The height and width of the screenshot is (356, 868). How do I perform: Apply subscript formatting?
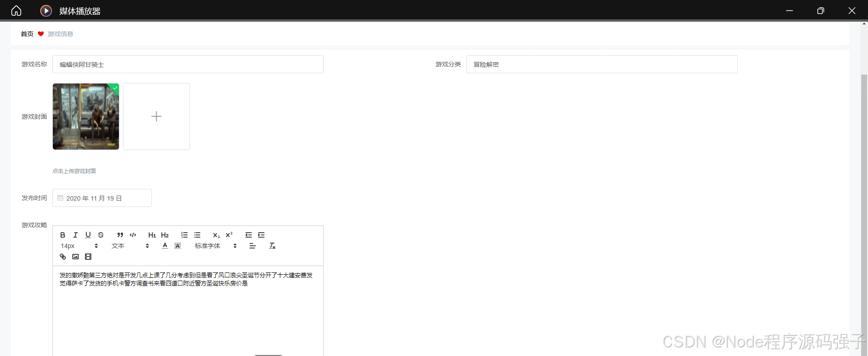tap(217, 235)
